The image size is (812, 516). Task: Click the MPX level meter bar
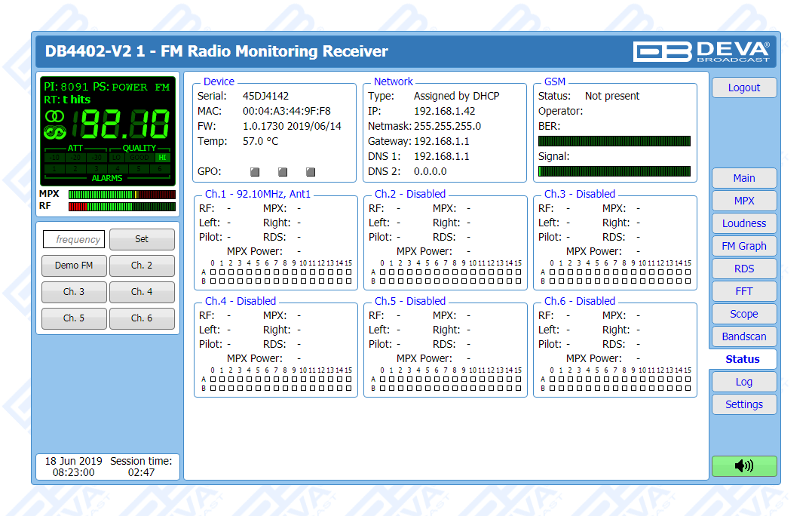(x=121, y=194)
